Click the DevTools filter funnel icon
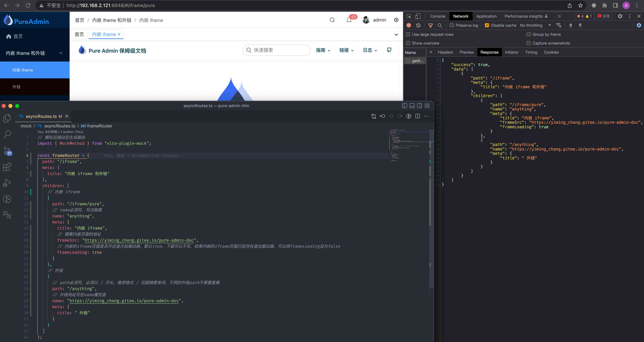The image size is (644, 342). point(431,25)
